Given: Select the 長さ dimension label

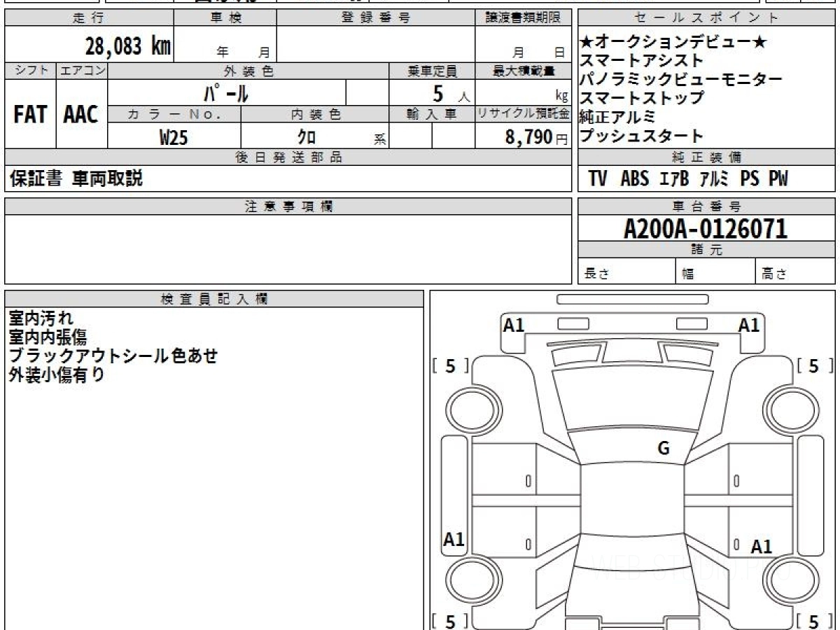Looking at the screenshot, I should (597, 274).
